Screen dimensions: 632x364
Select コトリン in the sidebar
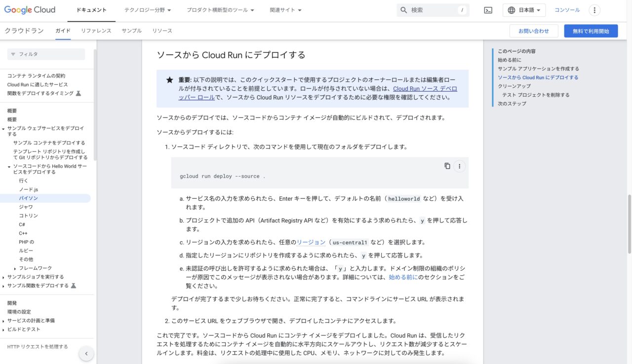click(29, 216)
